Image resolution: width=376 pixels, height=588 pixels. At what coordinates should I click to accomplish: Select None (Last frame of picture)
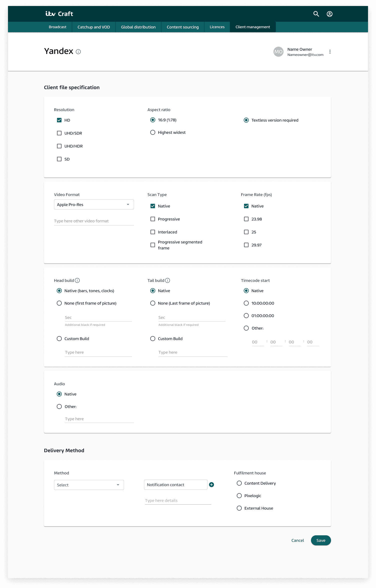pos(153,303)
